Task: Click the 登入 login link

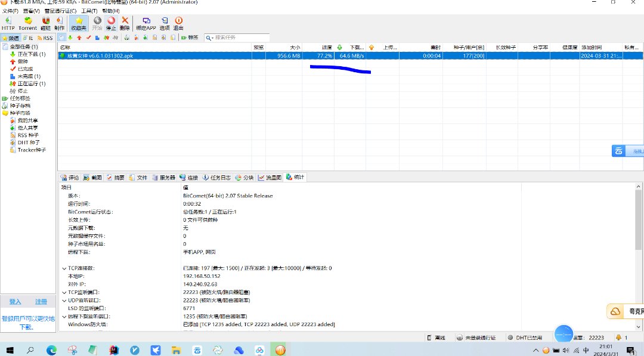Action: 15,302
